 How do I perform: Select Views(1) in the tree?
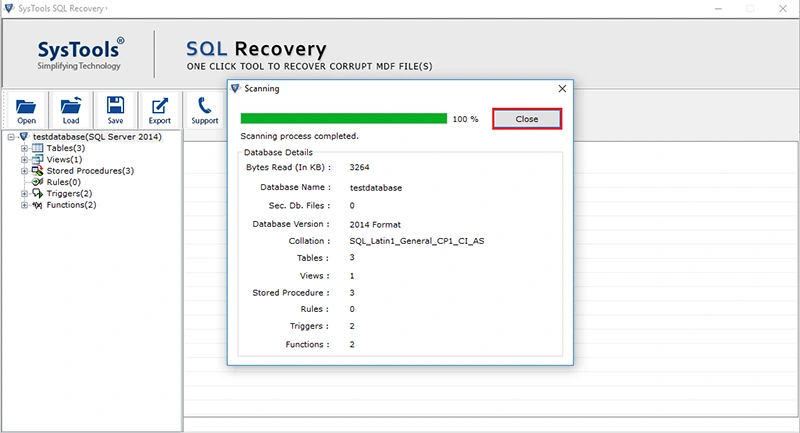(x=64, y=160)
